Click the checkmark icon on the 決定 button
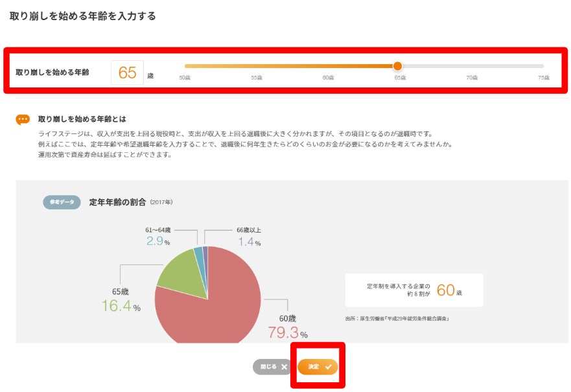The image size is (571, 392). [329, 367]
